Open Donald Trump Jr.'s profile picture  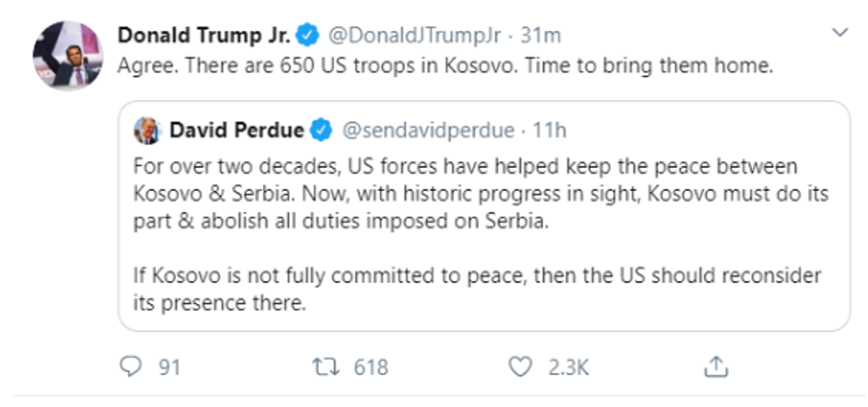[67, 55]
